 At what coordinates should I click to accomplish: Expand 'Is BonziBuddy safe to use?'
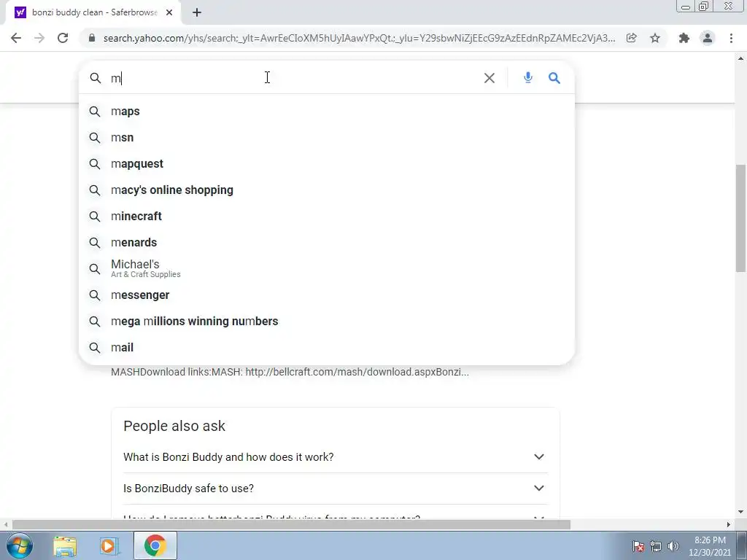coord(336,489)
